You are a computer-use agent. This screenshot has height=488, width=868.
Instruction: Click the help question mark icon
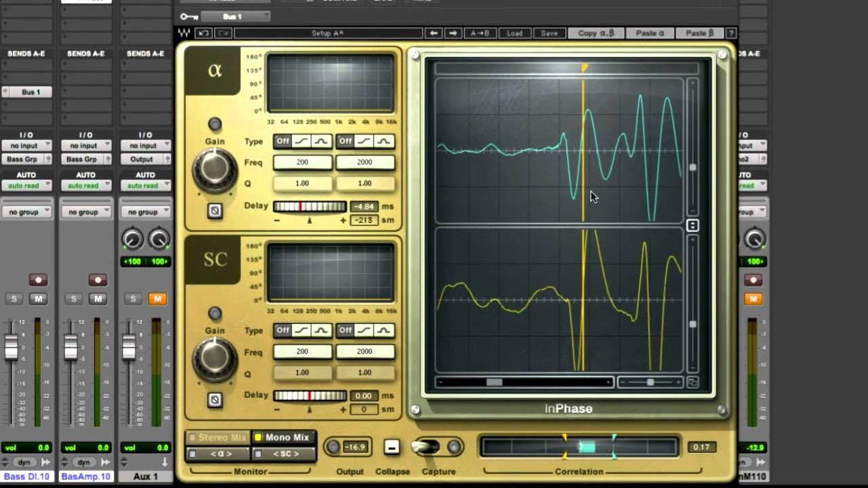[x=730, y=33]
